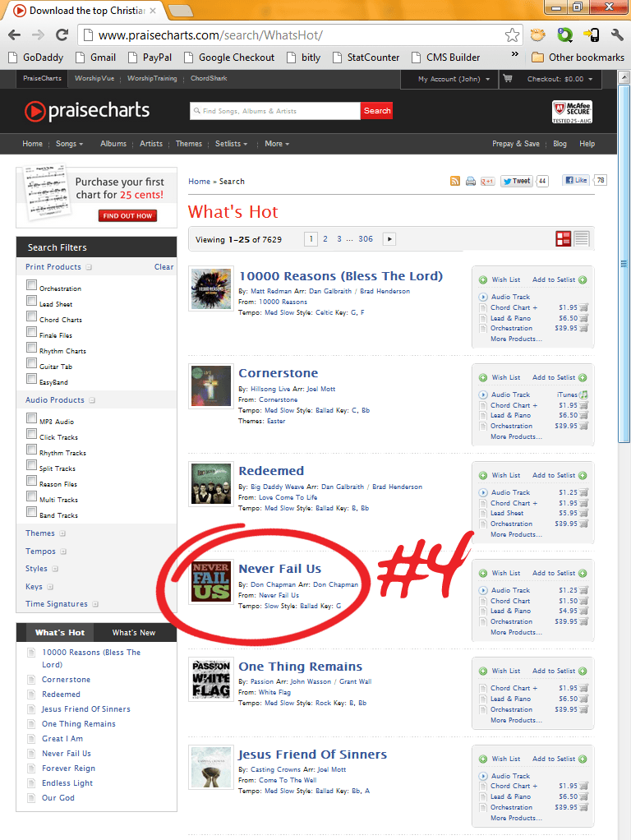
Task: Switch to list view icon
Action: tap(582, 239)
